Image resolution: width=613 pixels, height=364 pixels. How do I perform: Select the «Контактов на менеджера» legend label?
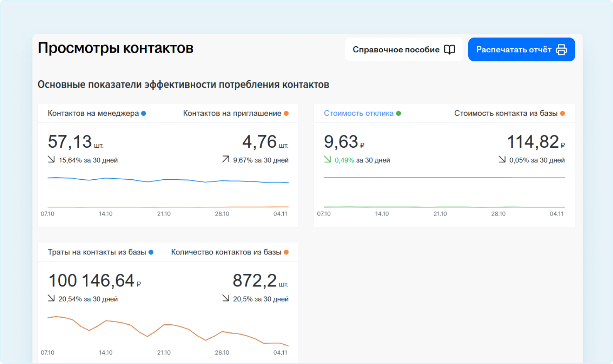[x=93, y=113]
